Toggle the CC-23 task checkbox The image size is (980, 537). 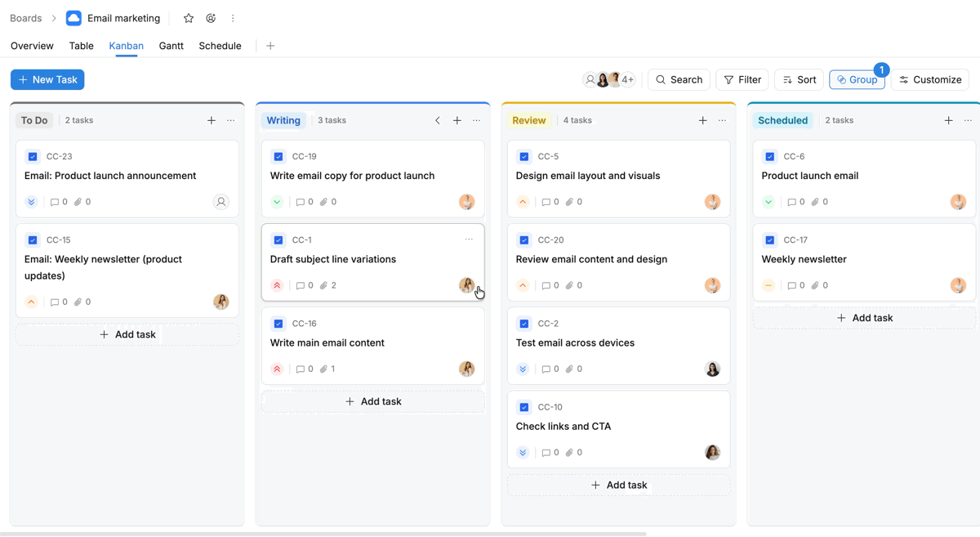(33, 156)
